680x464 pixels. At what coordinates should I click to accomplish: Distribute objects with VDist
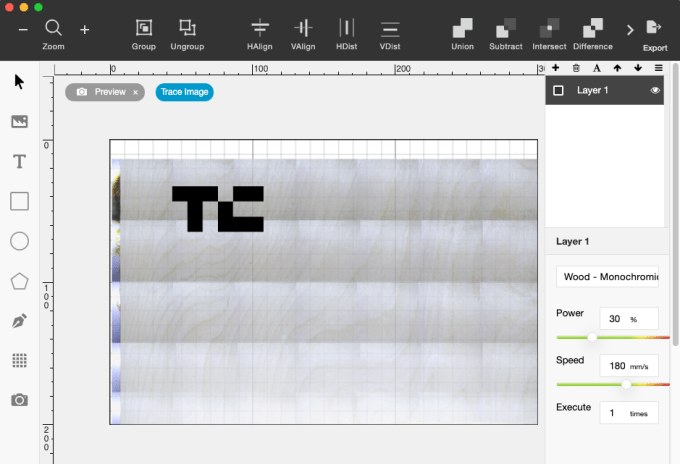[x=390, y=34]
